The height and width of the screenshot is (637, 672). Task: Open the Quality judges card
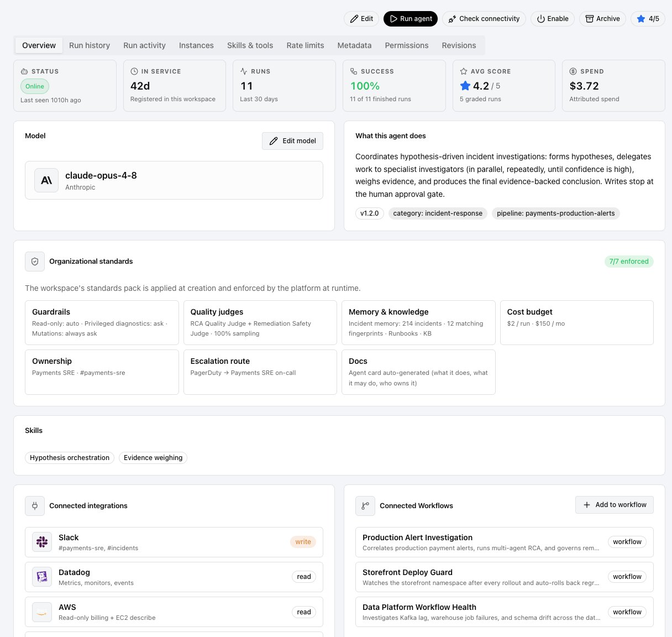(260, 323)
